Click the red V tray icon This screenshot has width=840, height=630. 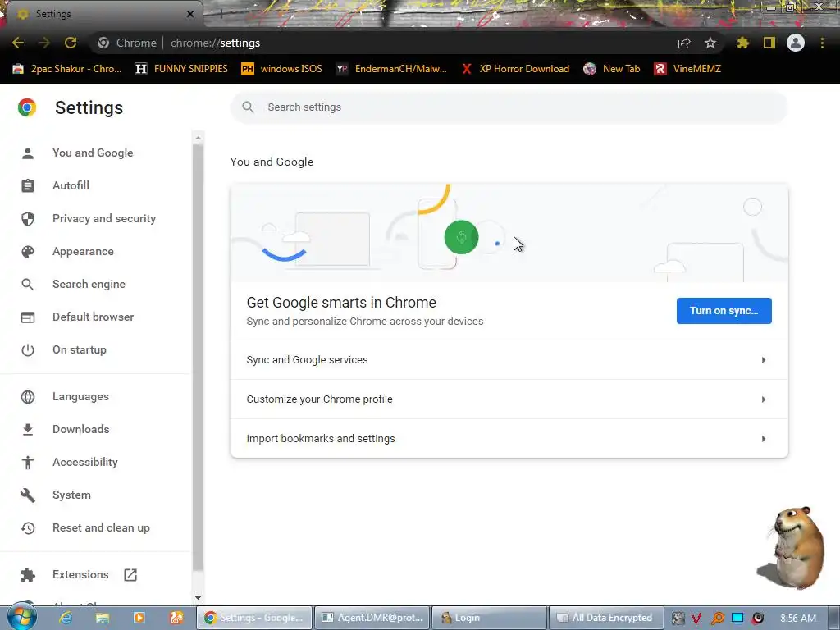pyautogui.click(x=696, y=619)
